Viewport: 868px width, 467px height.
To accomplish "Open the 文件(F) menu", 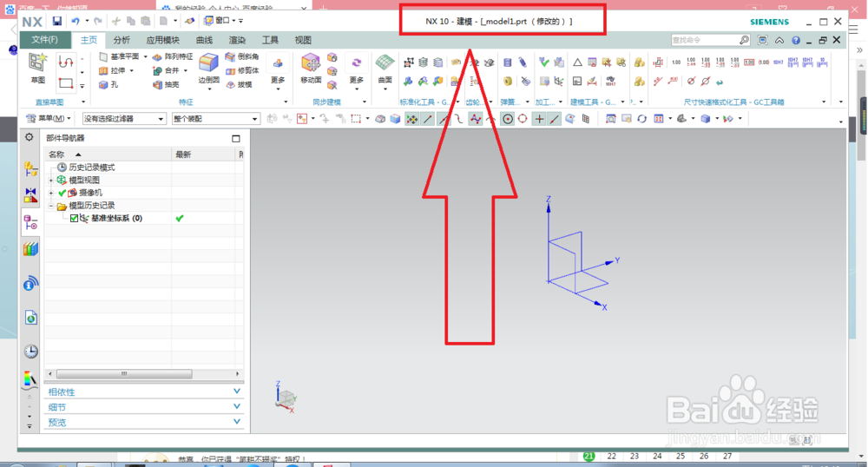I will pos(45,40).
